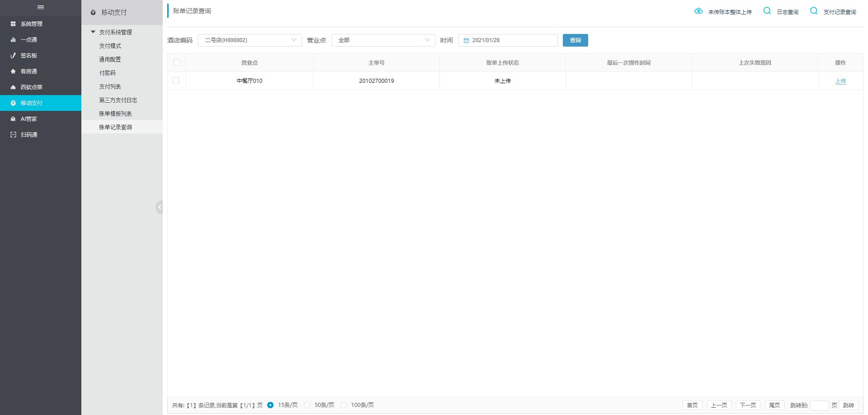Click the order number 20102700019 cell

pos(376,81)
